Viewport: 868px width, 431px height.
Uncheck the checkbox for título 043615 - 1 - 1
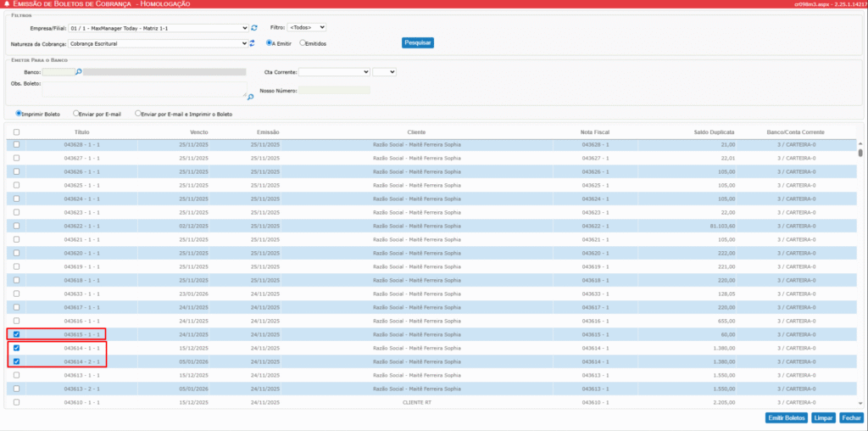pyautogui.click(x=16, y=335)
